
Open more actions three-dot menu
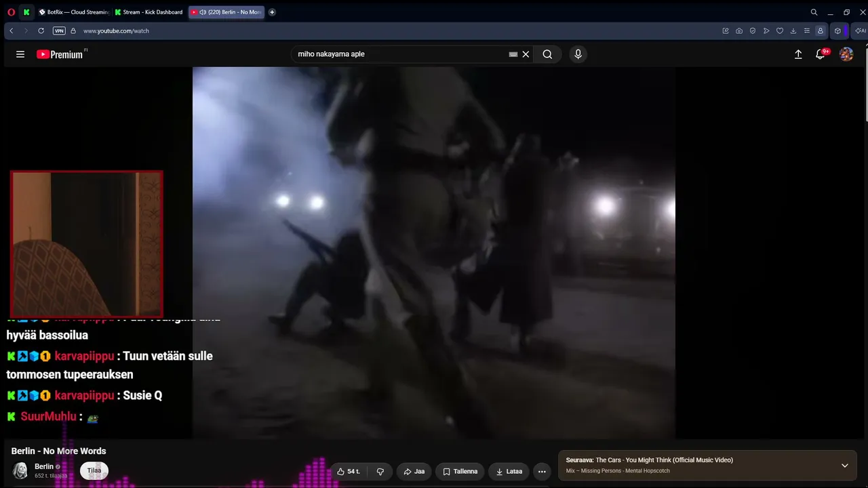(x=542, y=472)
